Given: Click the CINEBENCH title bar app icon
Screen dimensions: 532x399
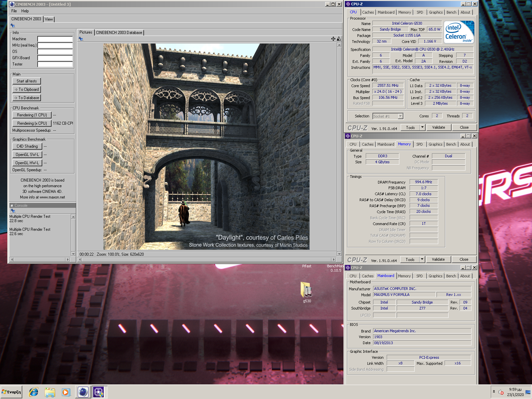Looking at the screenshot, I should point(12,4).
